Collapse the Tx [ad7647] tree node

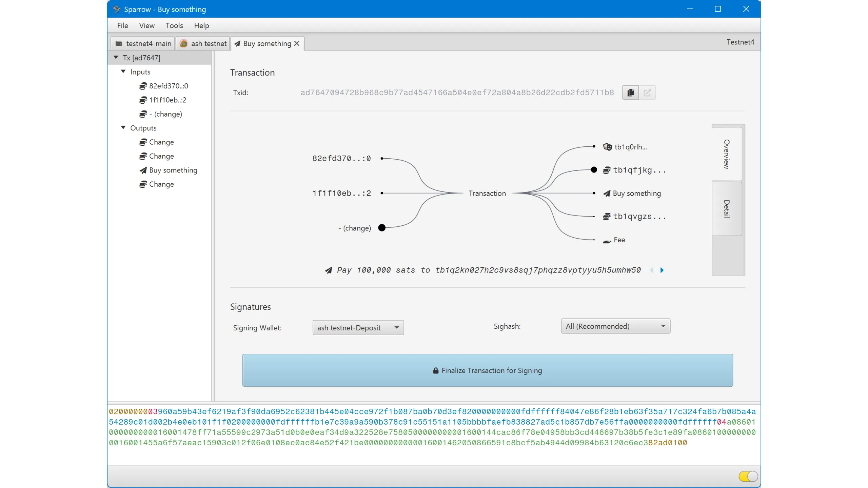[x=116, y=58]
